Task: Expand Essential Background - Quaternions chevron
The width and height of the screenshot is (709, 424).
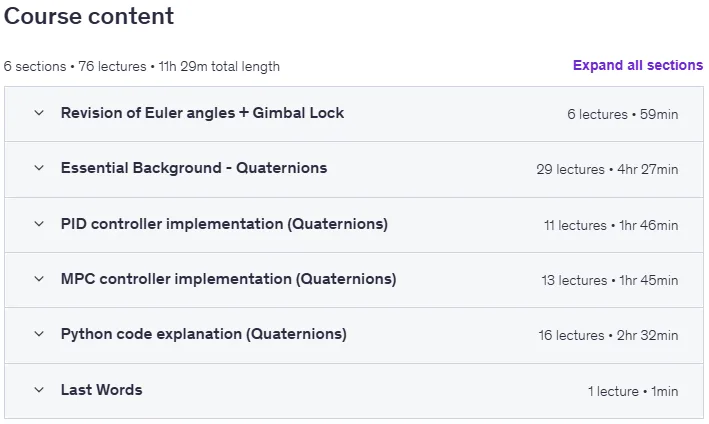Action: tap(39, 168)
